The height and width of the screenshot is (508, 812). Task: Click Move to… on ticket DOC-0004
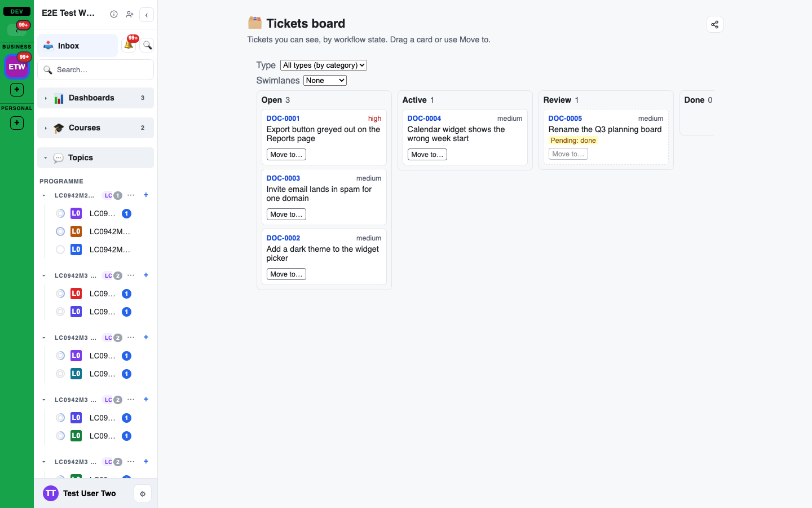point(427,155)
